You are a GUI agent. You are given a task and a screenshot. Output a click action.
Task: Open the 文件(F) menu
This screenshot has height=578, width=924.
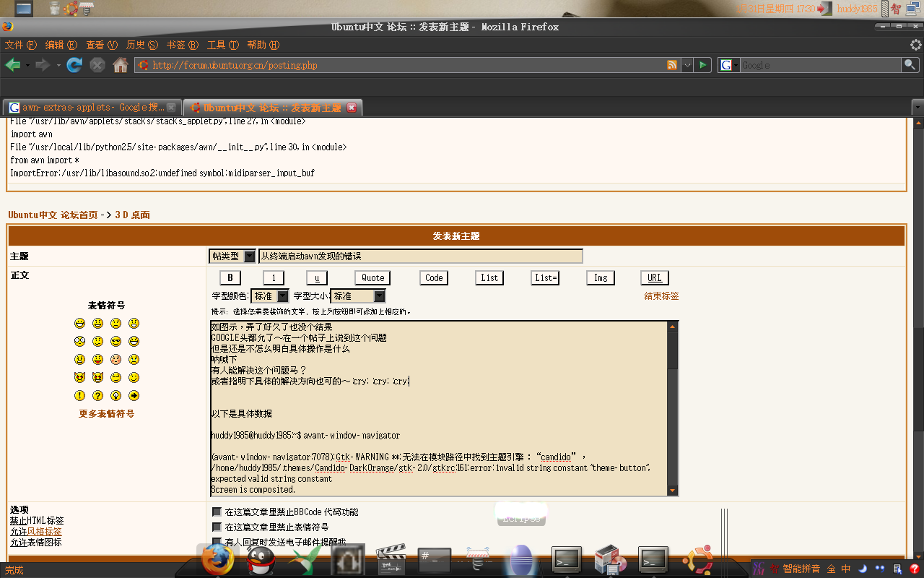pos(20,45)
